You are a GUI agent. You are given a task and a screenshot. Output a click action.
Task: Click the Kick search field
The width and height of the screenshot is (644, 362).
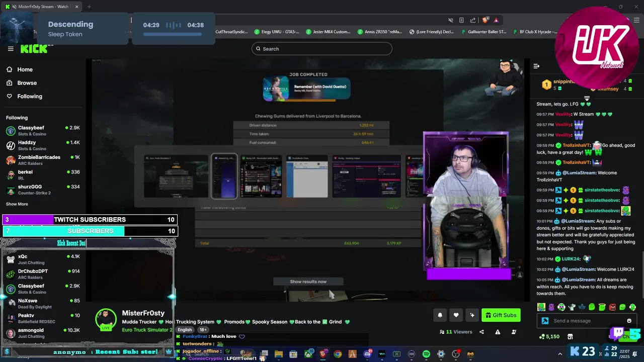coord(322,49)
